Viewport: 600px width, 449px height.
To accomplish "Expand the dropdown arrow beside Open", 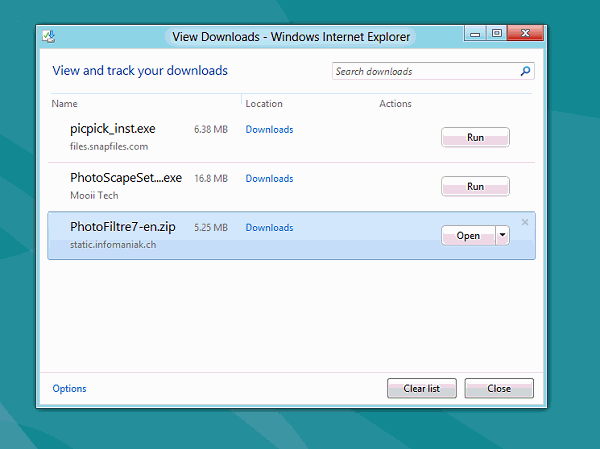I will [x=502, y=235].
